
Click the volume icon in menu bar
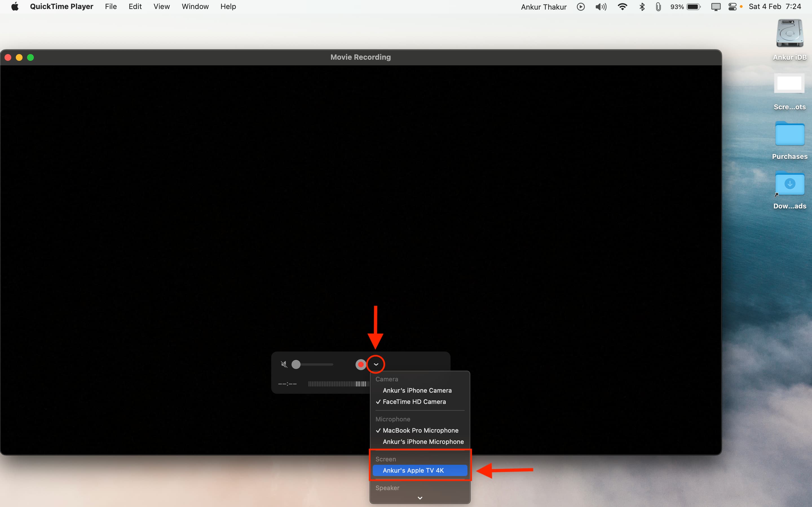tap(601, 7)
